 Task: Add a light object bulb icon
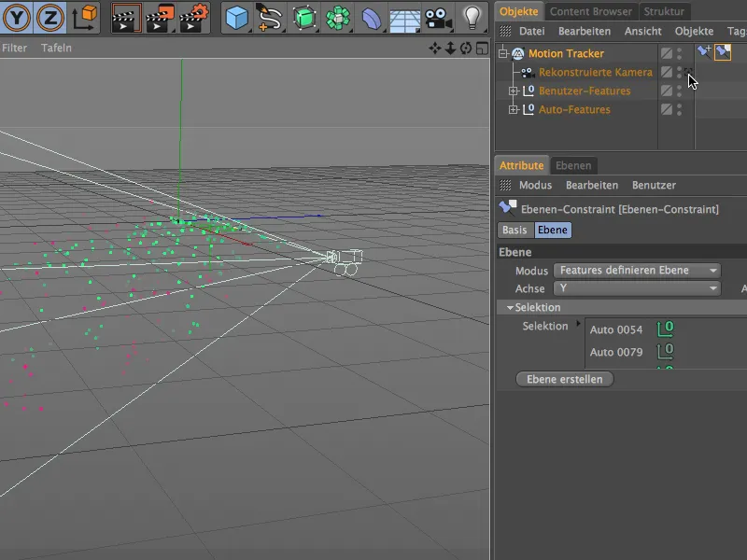point(472,17)
